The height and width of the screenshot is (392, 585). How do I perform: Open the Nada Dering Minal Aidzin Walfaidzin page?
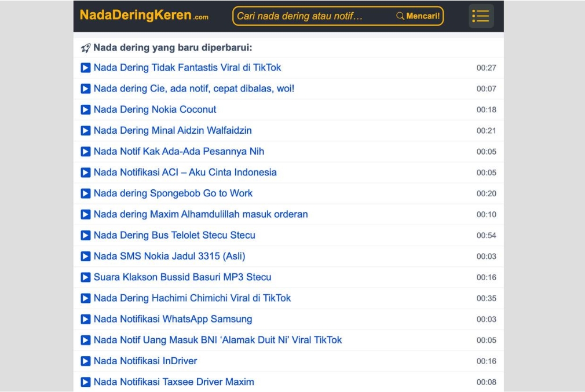click(x=172, y=130)
